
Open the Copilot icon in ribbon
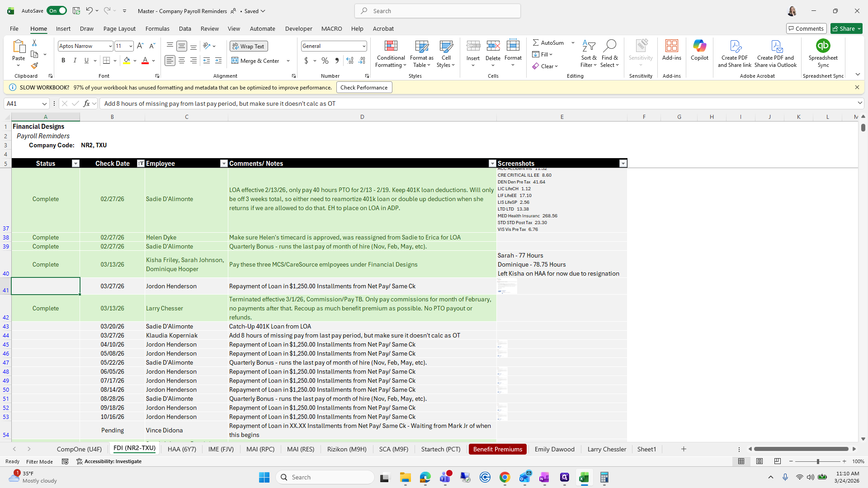(x=699, y=46)
